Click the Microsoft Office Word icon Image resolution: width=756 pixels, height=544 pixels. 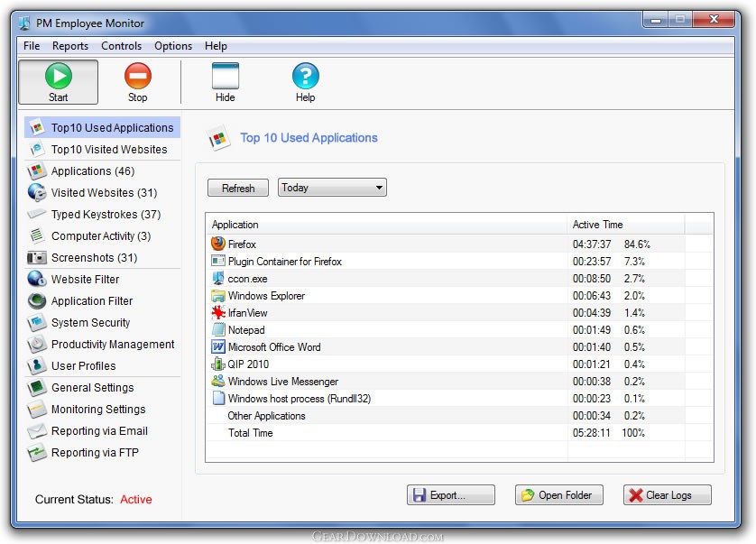(x=218, y=346)
